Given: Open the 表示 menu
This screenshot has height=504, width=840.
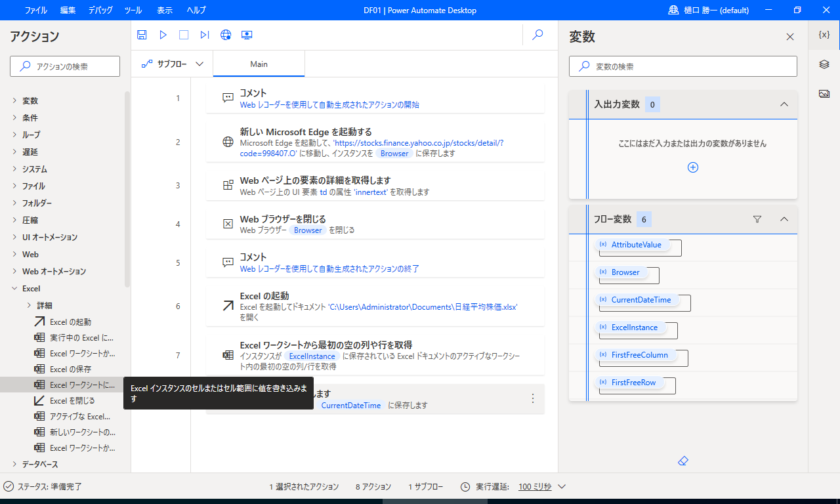Looking at the screenshot, I should (165, 10).
